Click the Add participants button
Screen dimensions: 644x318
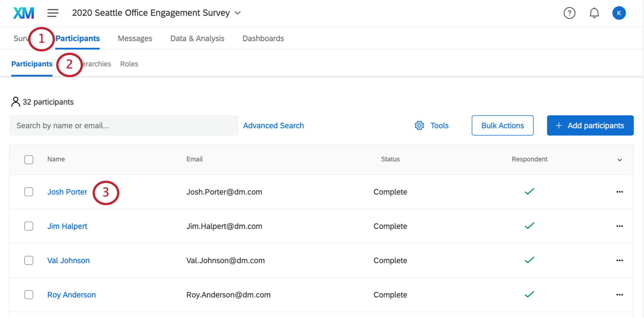click(590, 125)
